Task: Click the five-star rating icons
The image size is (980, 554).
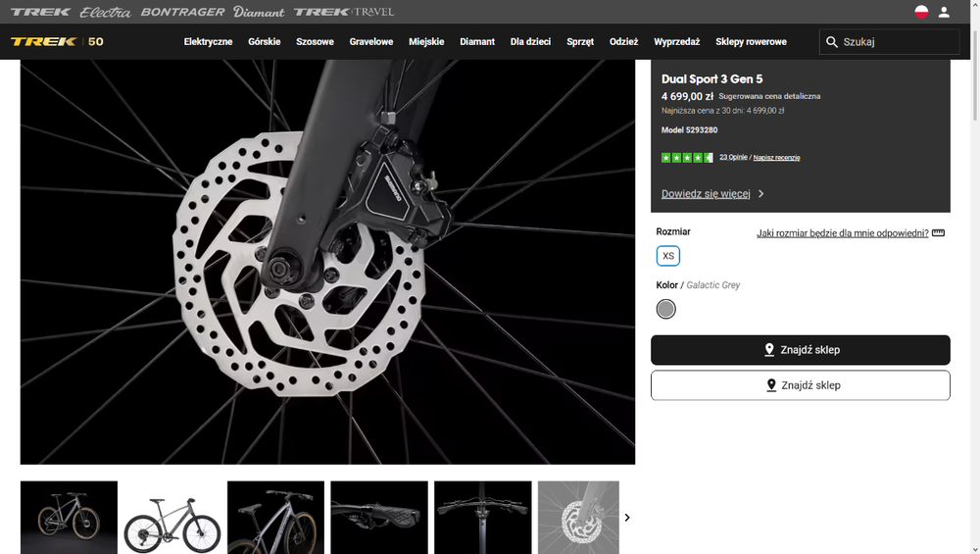Action: (687, 158)
